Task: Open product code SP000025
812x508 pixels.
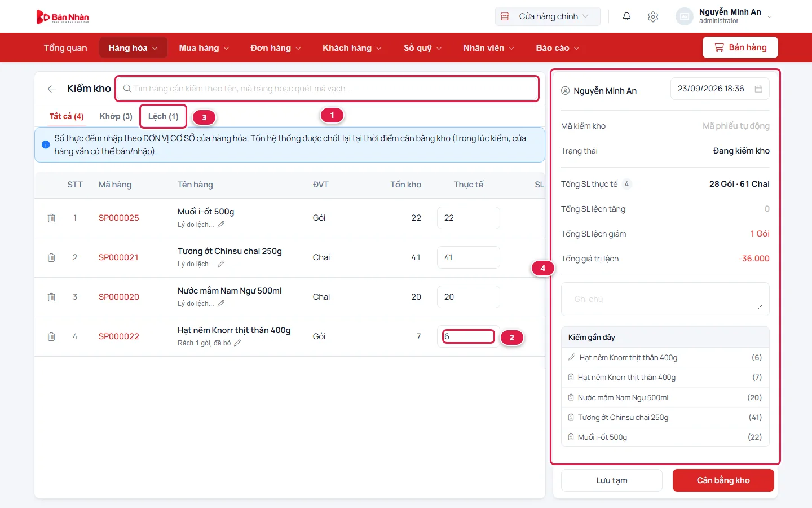Action: pos(119,218)
